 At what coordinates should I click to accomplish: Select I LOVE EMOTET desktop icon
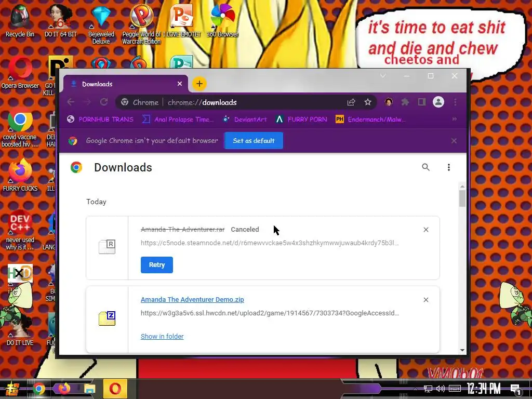pyautogui.click(x=181, y=20)
